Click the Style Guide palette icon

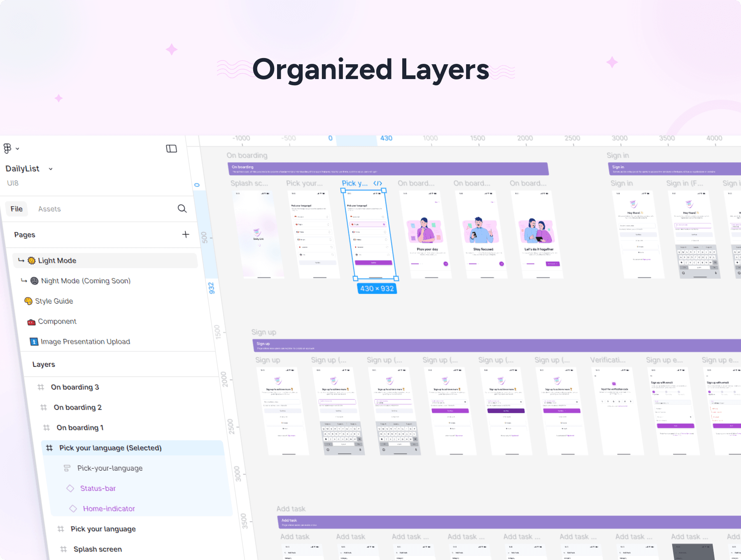click(28, 301)
